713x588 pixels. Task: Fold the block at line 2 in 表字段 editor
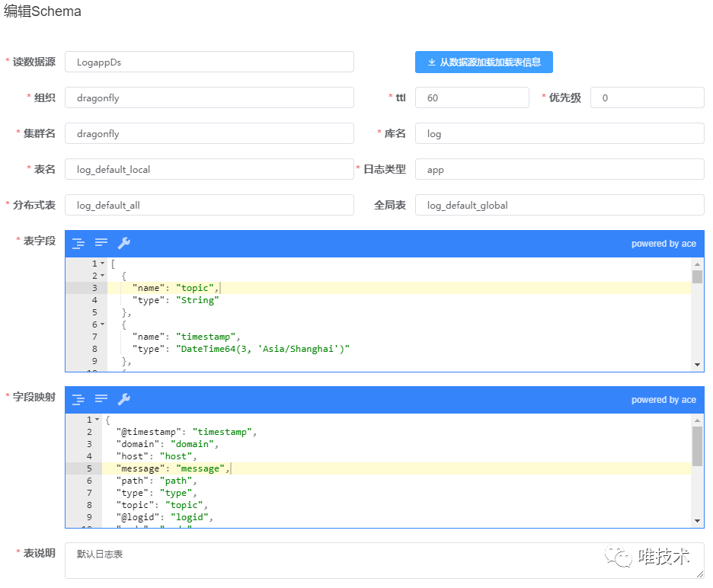(x=103, y=276)
